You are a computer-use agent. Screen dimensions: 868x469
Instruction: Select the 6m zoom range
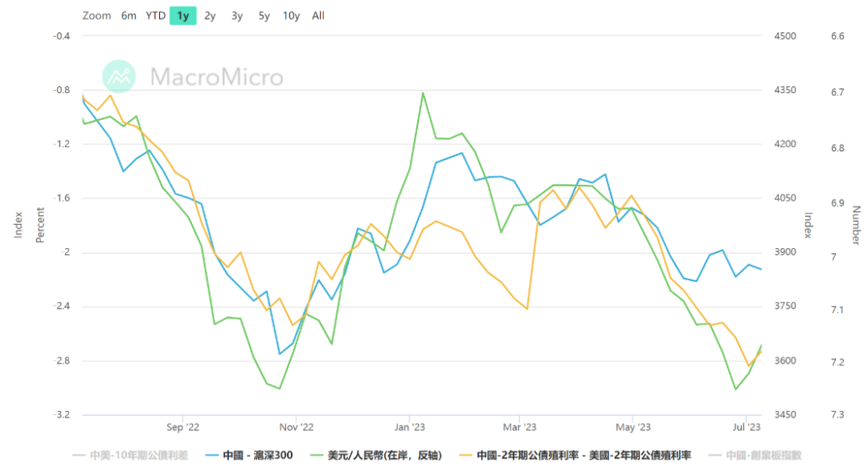[x=129, y=16]
